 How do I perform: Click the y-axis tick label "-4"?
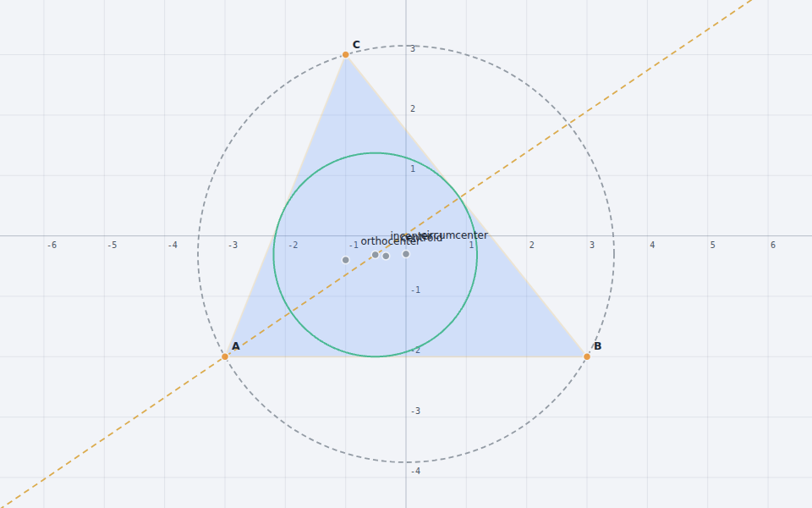click(x=416, y=472)
